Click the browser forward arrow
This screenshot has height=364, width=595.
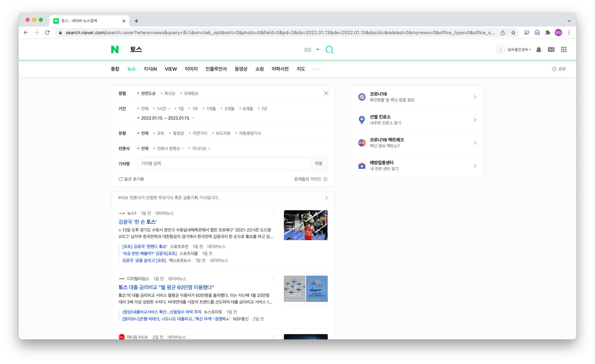[37, 33]
